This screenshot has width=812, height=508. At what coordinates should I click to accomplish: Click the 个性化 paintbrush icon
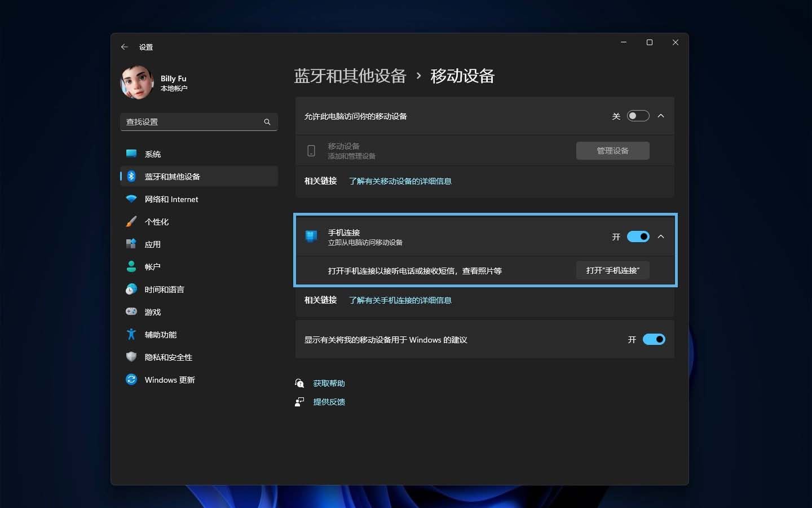131,222
